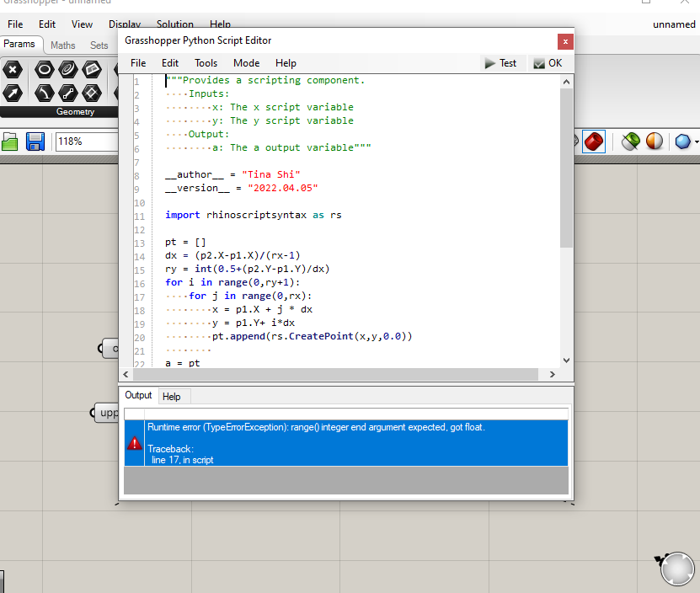700x593 pixels.
Task: Open file using green folder icon
Action: [x=10, y=142]
